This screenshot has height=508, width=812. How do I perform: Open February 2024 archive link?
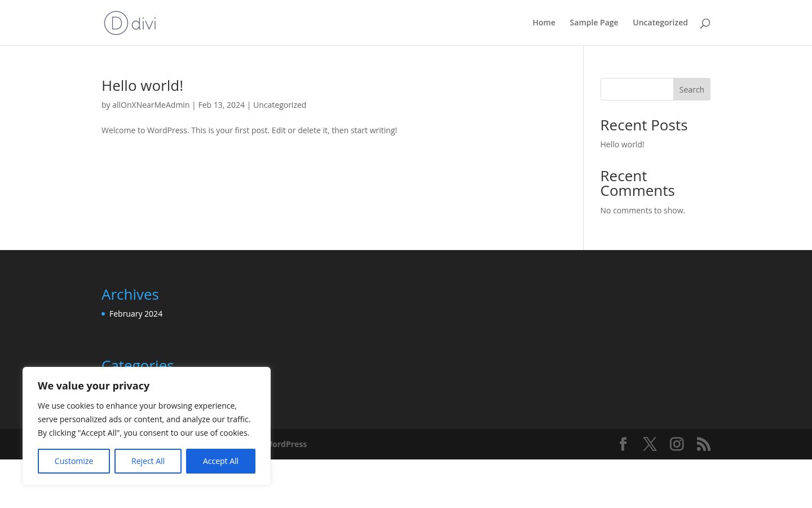point(136,314)
